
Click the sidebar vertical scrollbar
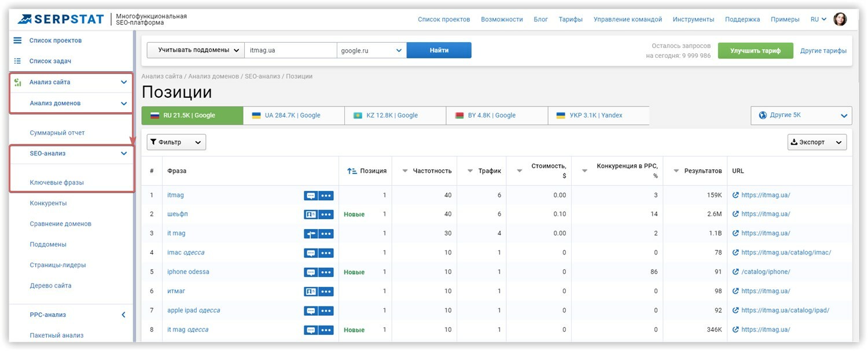point(135,186)
